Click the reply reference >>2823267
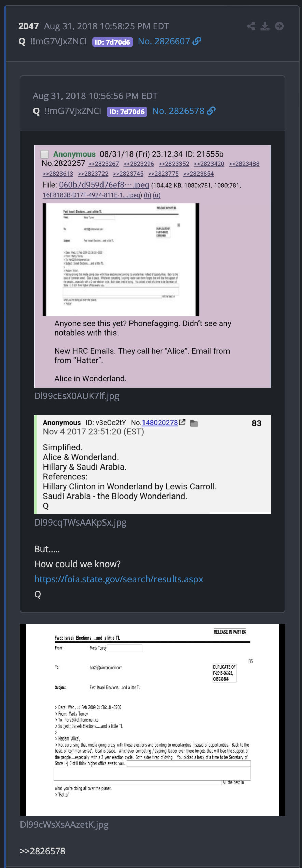 pyautogui.click(x=104, y=164)
